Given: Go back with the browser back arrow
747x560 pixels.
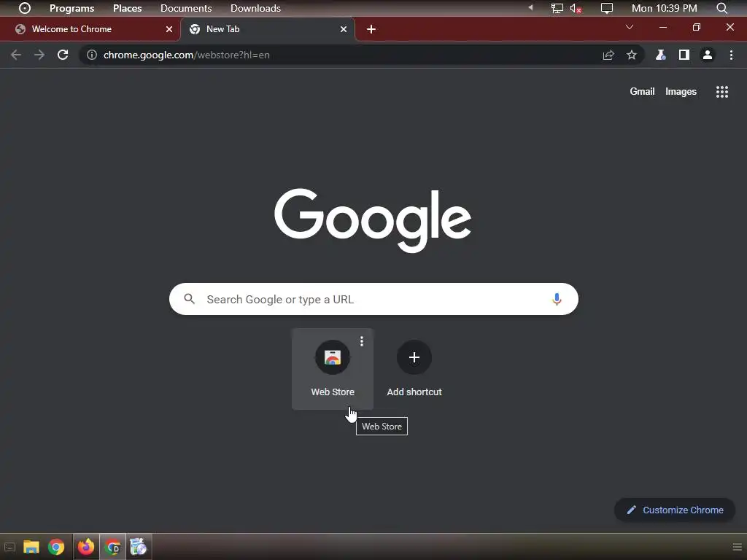Looking at the screenshot, I should pyautogui.click(x=16, y=55).
